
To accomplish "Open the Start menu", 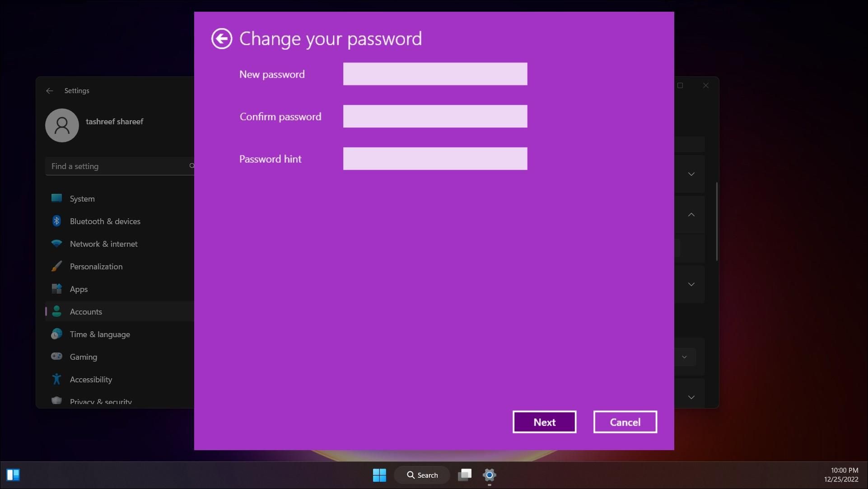I will pyautogui.click(x=379, y=475).
